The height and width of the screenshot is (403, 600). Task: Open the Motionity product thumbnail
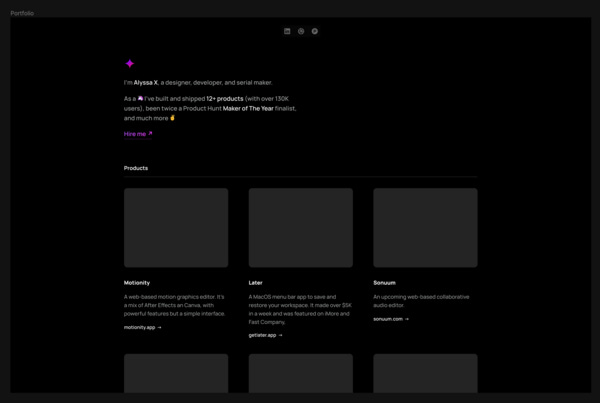[176, 228]
